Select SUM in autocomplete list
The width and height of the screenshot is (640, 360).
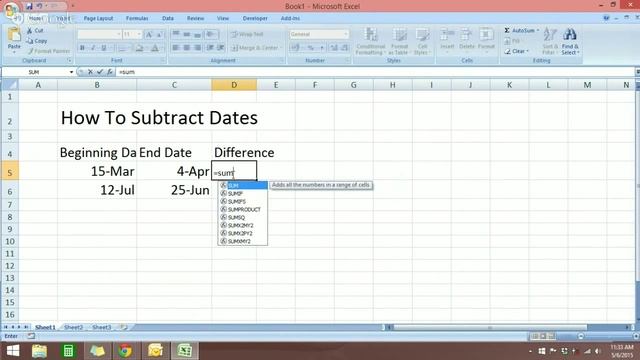click(243, 185)
